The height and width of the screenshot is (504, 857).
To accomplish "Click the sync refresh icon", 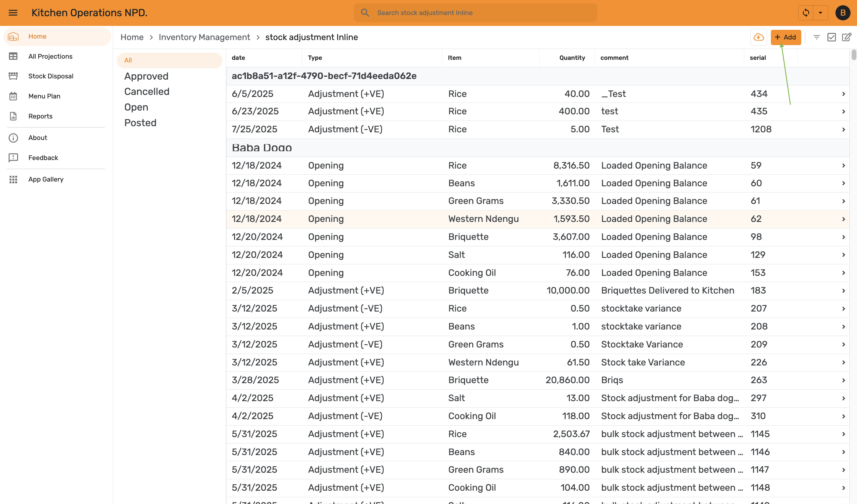I will click(x=806, y=13).
